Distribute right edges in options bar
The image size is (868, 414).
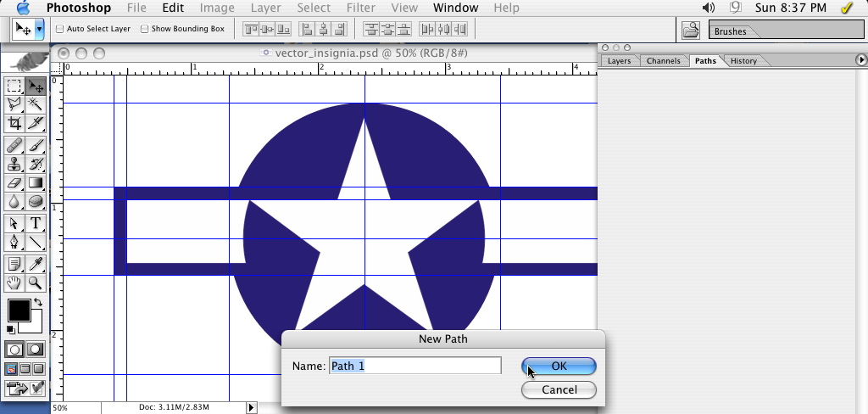pos(460,29)
